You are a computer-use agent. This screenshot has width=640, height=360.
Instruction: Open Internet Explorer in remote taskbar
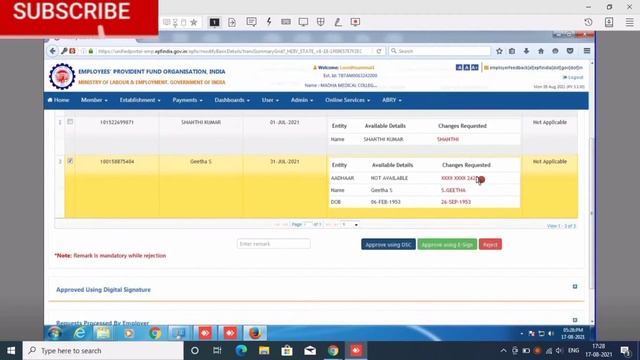pyautogui.click(x=80, y=333)
